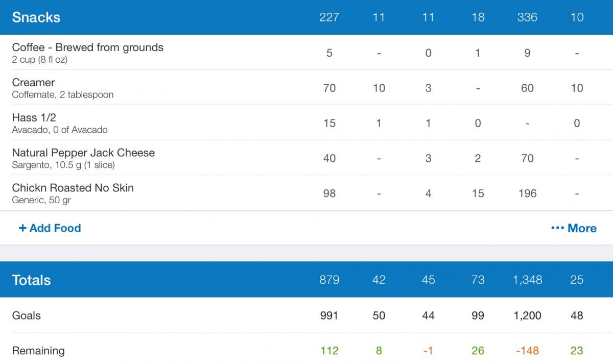Tap the orange remaining value -148
This screenshot has height=364, width=613.
527,351
